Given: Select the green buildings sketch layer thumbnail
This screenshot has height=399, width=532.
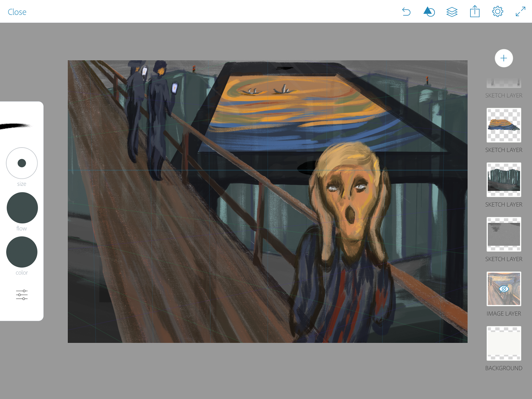Looking at the screenshot, I should click(x=504, y=180).
